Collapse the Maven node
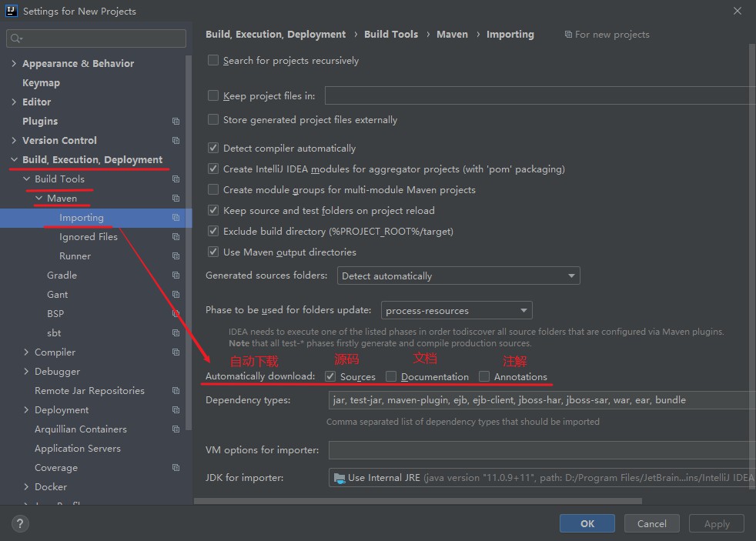Viewport: 756px width, 541px height. (38, 198)
